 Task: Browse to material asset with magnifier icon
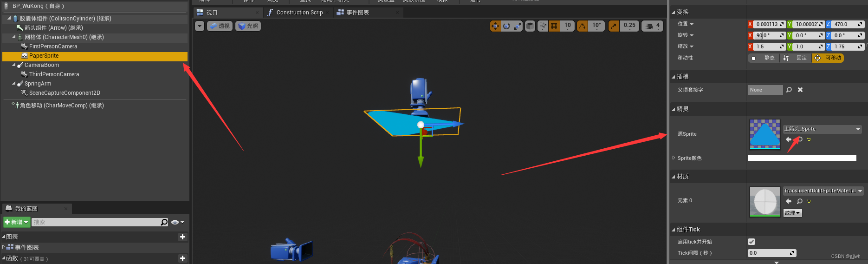(799, 201)
